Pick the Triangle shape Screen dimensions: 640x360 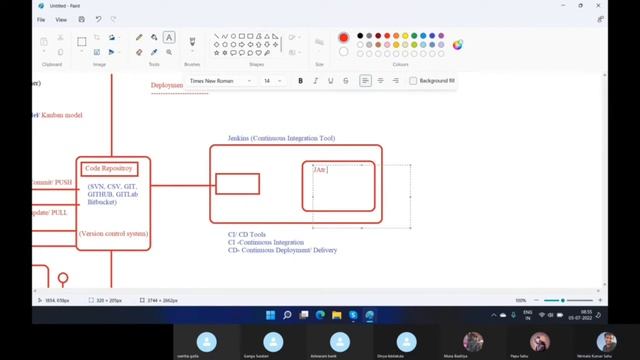267,36
